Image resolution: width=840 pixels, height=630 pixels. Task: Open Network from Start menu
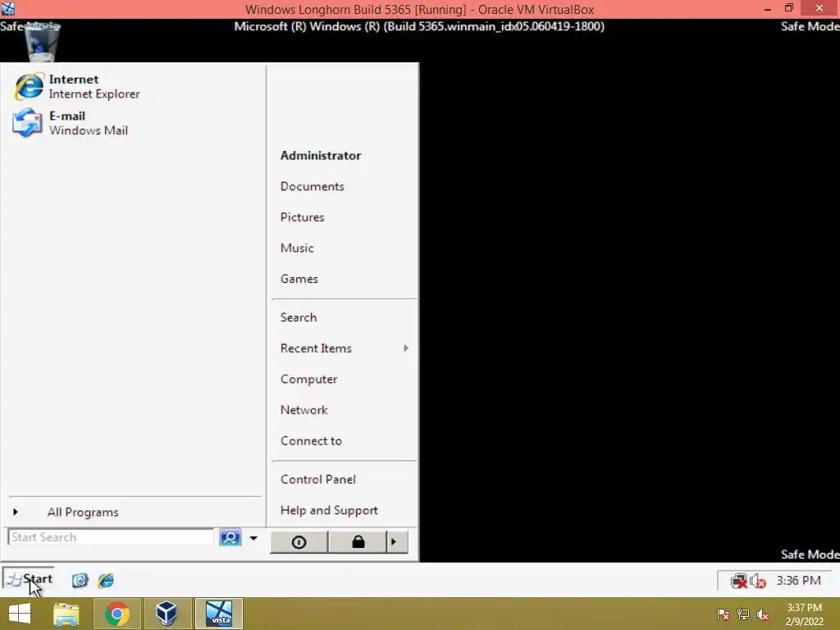304,410
